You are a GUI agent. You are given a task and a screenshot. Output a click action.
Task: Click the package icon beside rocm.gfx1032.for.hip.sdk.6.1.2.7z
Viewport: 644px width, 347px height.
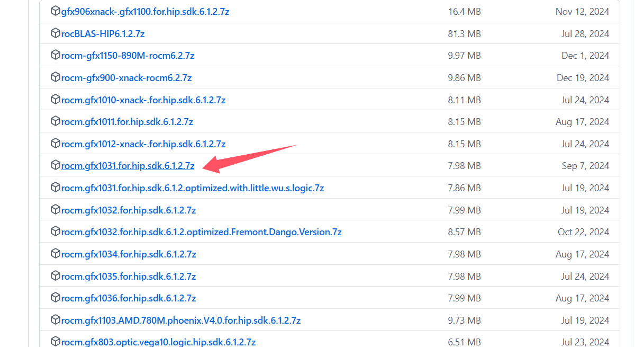pyautogui.click(x=55, y=210)
